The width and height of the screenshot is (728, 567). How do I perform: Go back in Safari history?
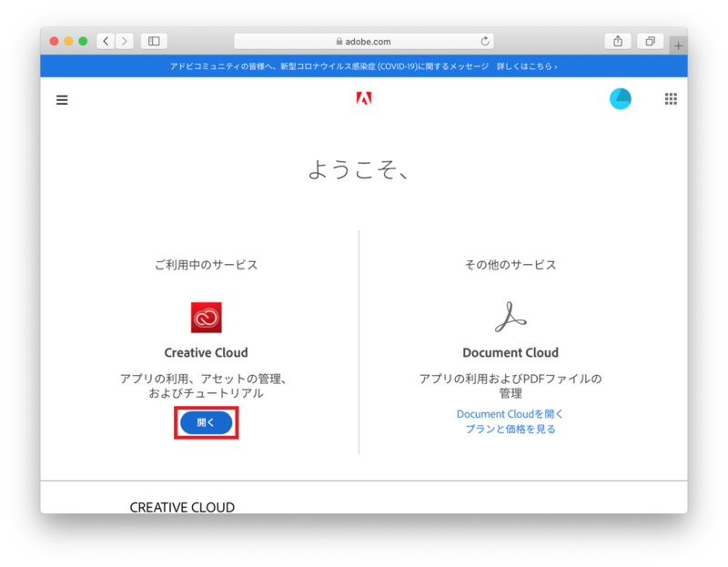[106, 41]
